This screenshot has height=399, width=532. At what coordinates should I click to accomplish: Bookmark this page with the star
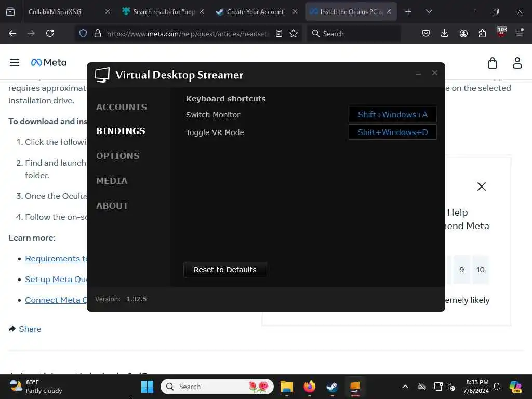point(294,33)
